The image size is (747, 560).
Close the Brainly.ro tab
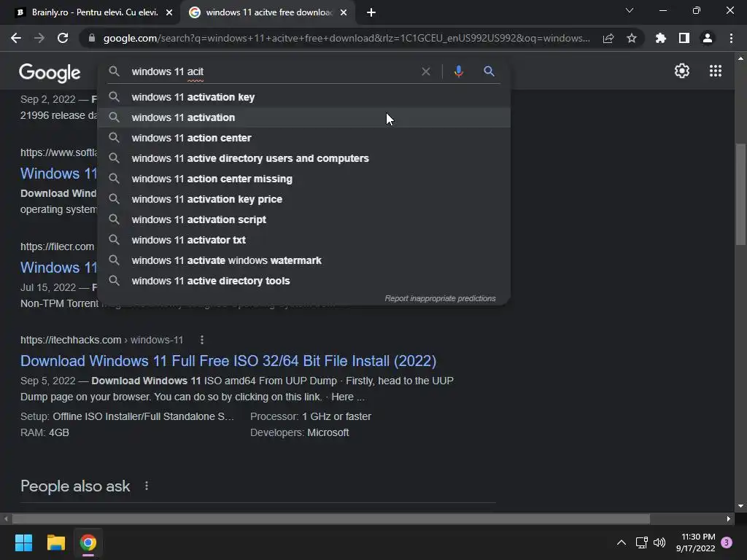click(x=169, y=13)
